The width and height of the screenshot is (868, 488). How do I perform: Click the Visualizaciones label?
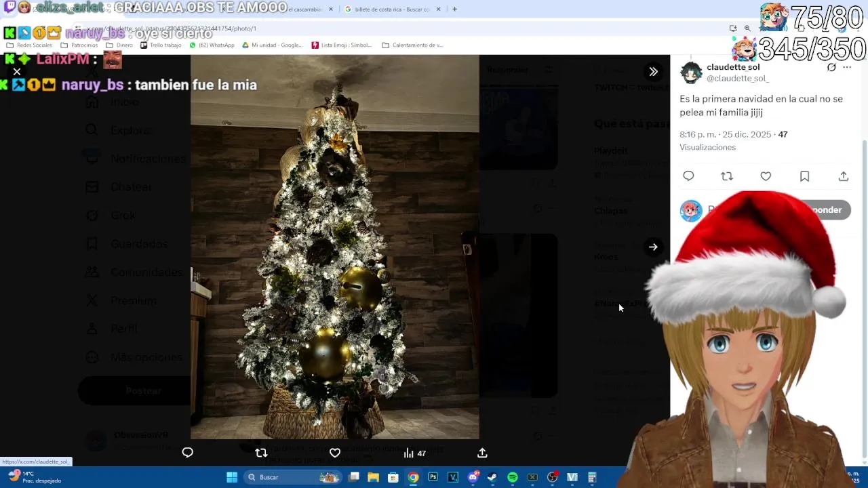[x=707, y=147]
